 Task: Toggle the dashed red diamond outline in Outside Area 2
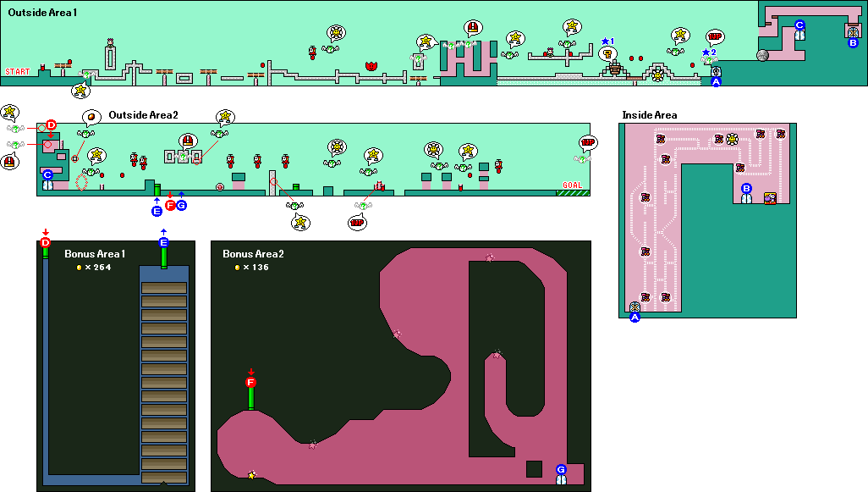click(81, 182)
